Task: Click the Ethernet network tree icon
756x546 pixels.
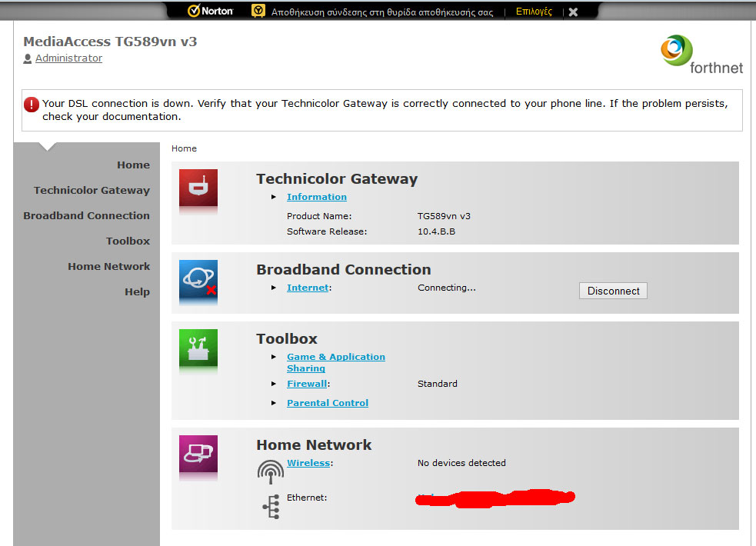Action: (x=271, y=507)
